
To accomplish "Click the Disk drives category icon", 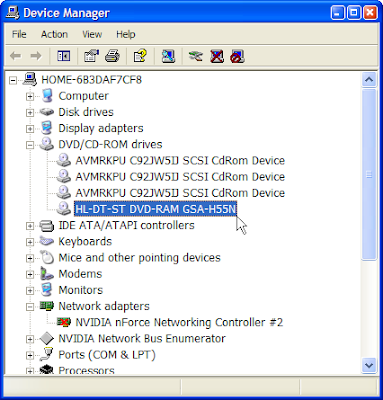I will tap(47, 112).
